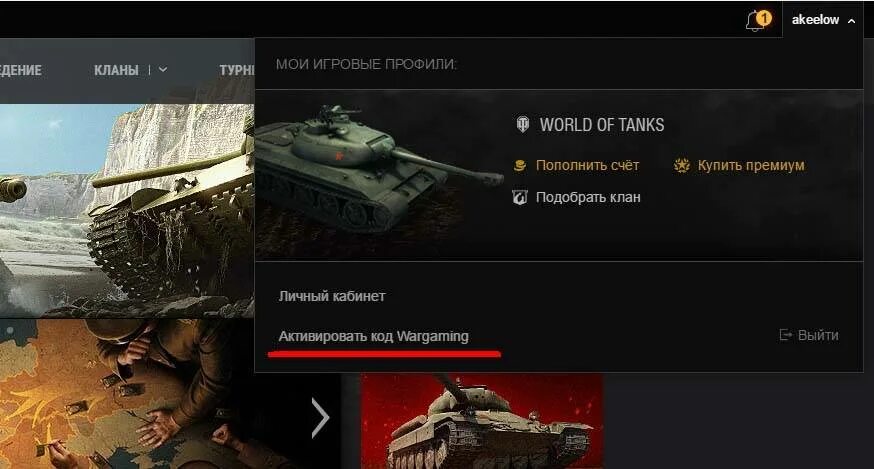Click the clan shield icon

click(519, 197)
